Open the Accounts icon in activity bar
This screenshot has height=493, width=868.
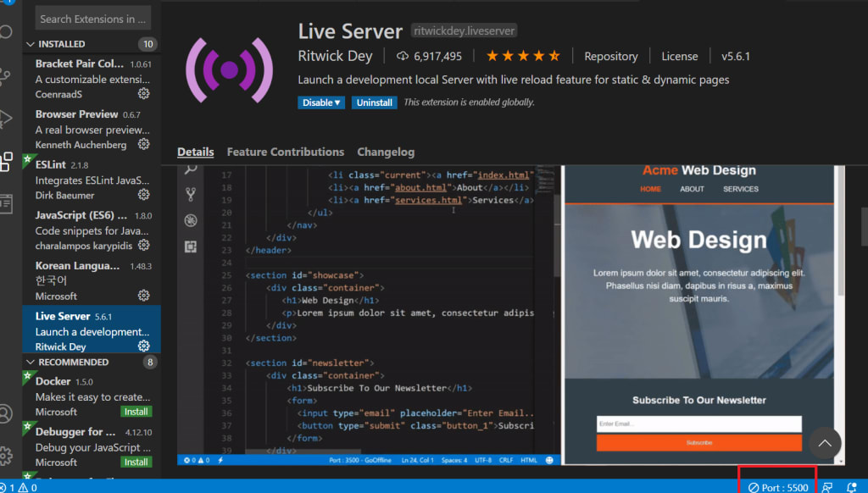pos(6,413)
